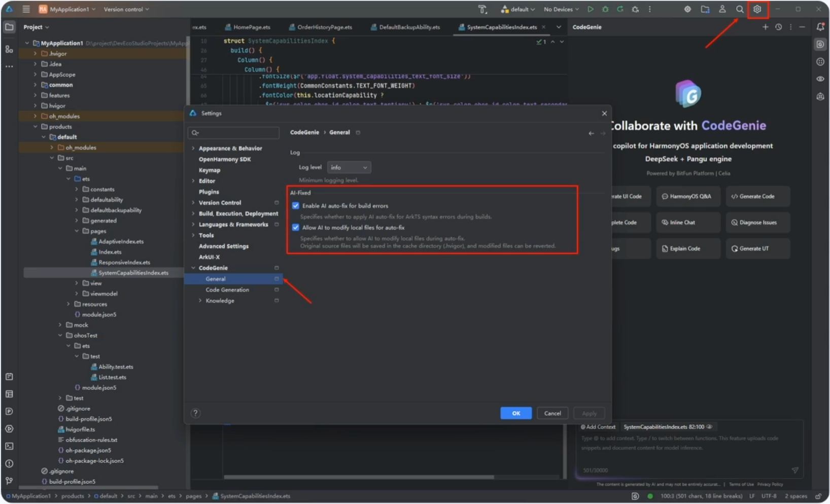
Task: Uncheck Allow AI to modify local files
Action: point(296,228)
